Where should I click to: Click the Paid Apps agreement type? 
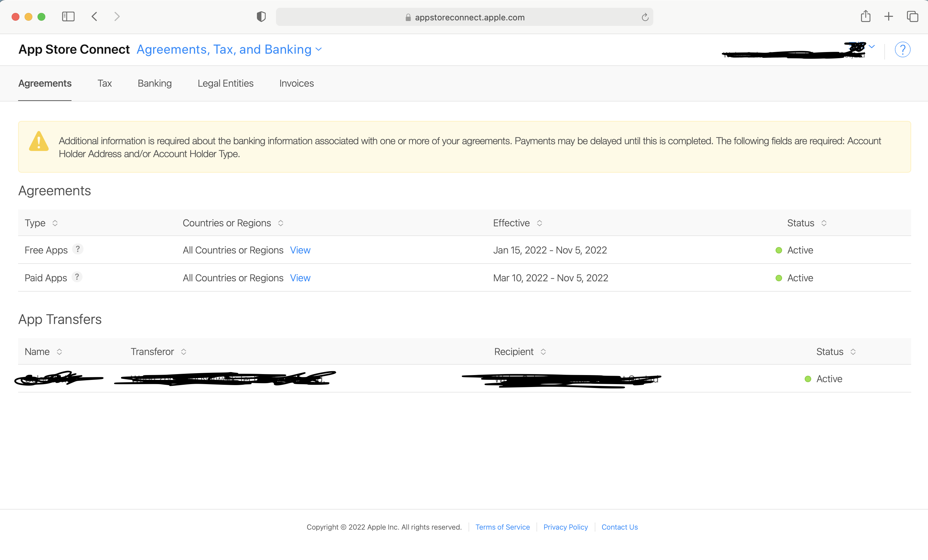[46, 278]
